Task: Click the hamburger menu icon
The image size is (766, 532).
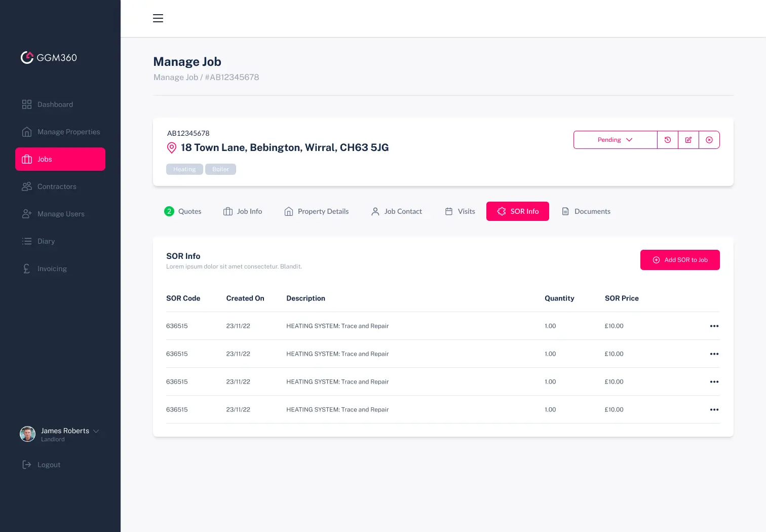Action: coord(158,18)
